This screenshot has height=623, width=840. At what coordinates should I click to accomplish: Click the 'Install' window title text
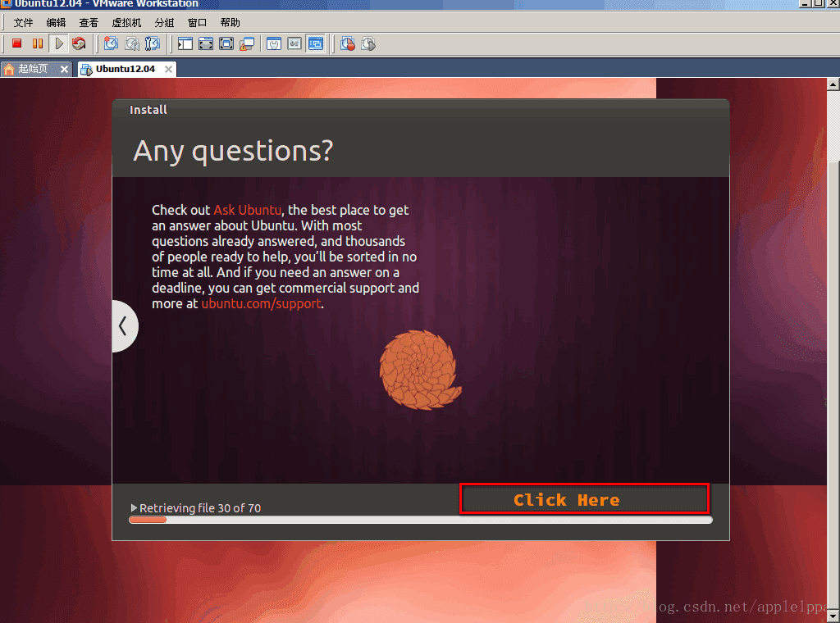coord(148,110)
